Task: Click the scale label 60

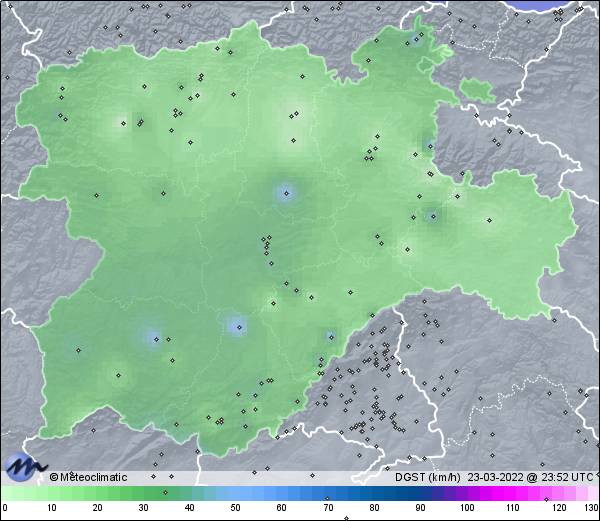Action: (282, 508)
